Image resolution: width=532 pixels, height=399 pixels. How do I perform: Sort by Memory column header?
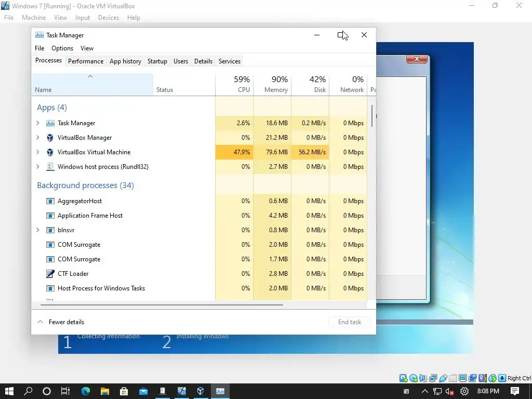pos(272,85)
